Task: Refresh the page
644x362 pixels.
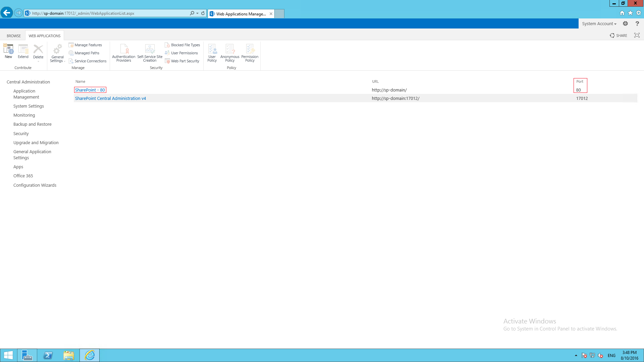Action: [203, 13]
